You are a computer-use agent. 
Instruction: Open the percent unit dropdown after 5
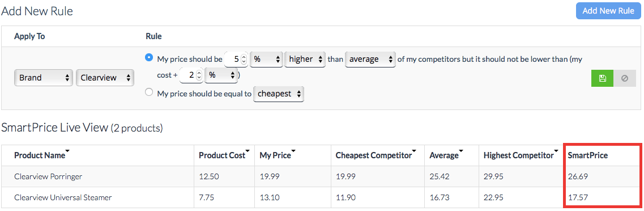click(267, 59)
